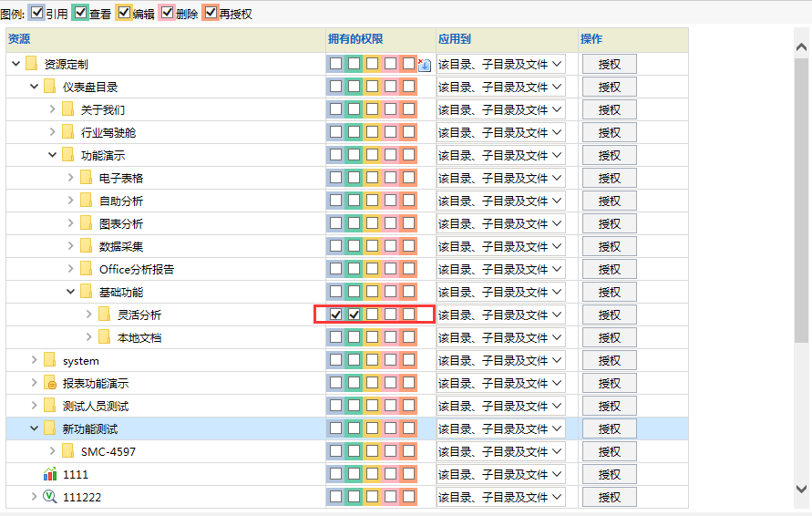Screen dimensions: 812x516
Task: Open 应用到 dropdown for 资源定制
Action: point(500,64)
